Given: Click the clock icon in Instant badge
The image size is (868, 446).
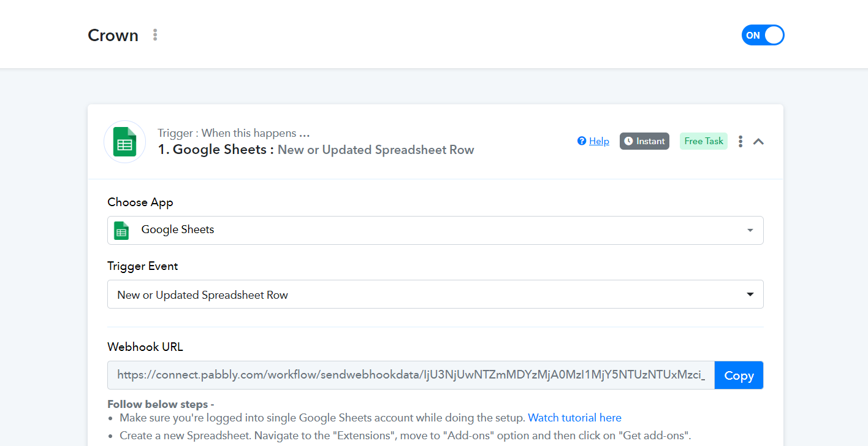Looking at the screenshot, I should point(628,141).
